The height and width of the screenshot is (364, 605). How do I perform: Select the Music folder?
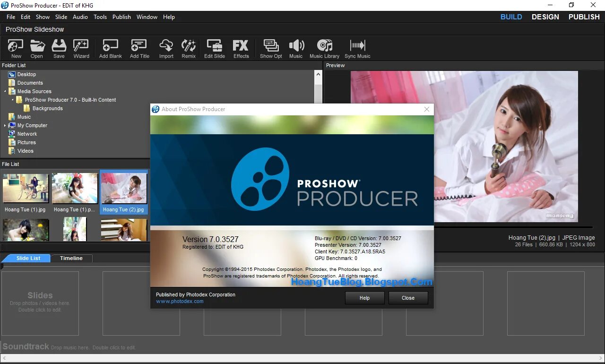point(24,117)
